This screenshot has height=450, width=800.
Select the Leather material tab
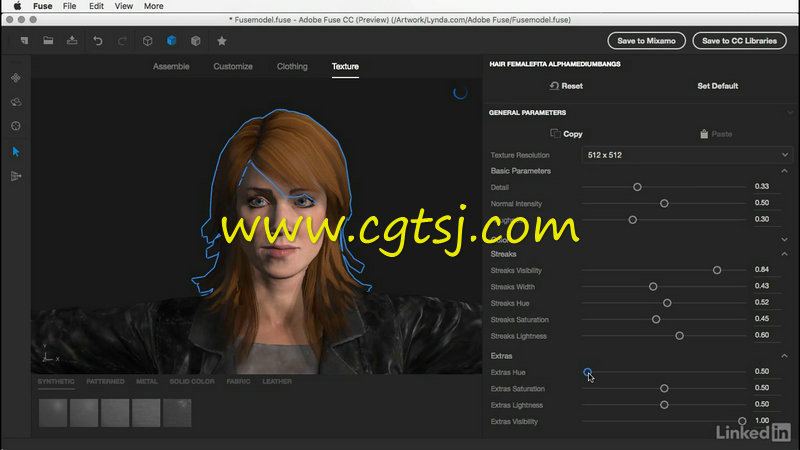click(x=277, y=382)
